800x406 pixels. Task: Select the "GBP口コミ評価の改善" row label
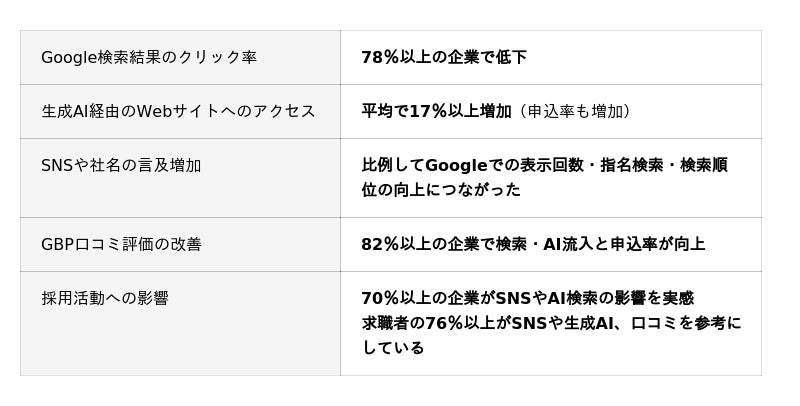pyautogui.click(x=121, y=244)
